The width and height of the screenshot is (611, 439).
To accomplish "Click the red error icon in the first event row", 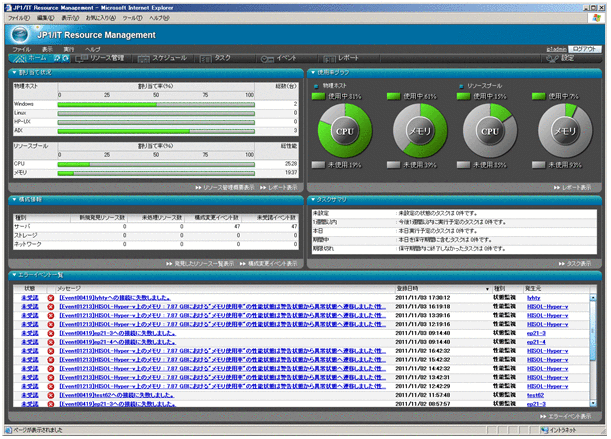I will (51, 298).
